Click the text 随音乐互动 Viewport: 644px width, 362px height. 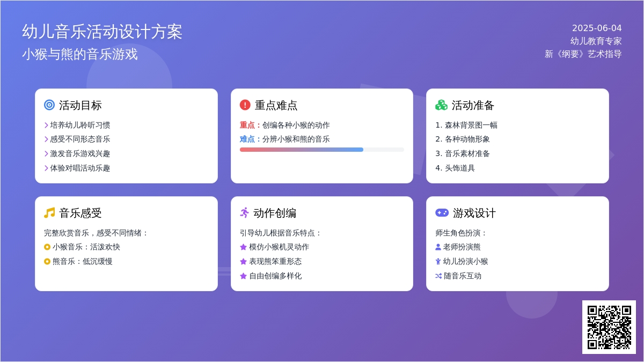click(x=463, y=276)
